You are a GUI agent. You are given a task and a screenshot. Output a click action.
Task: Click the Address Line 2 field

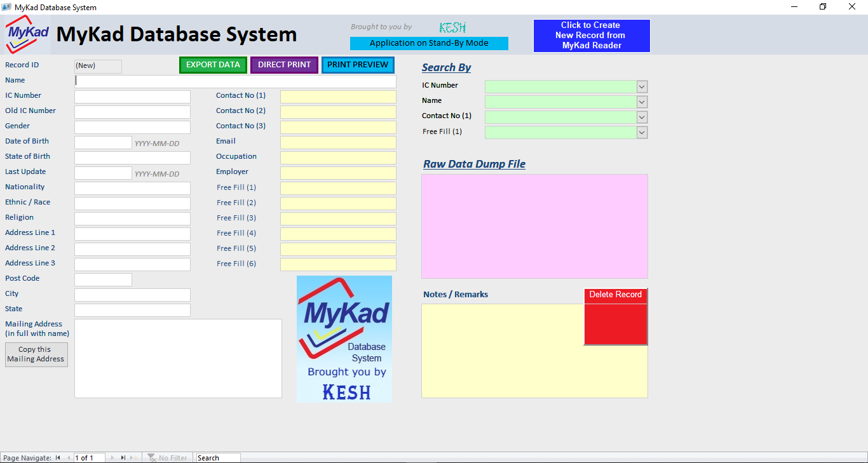point(132,249)
